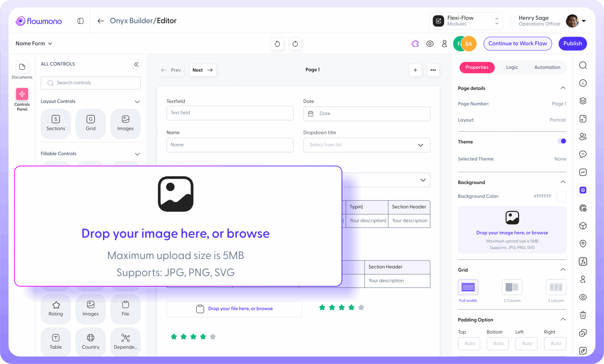This screenshot has width=604, height=364.
Task: Switch to the Logic tab
Action: pyautogui.click(x=512, y=67)
